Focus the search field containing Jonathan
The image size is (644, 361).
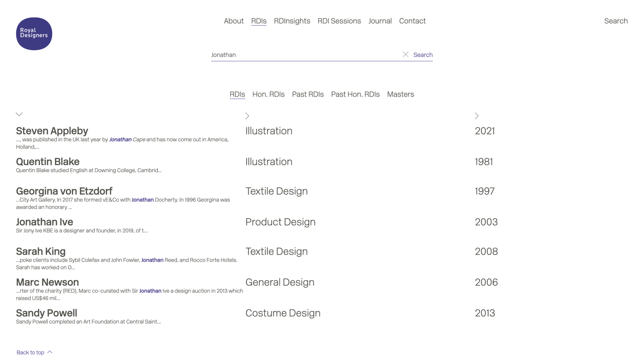[x=303, y=55]
